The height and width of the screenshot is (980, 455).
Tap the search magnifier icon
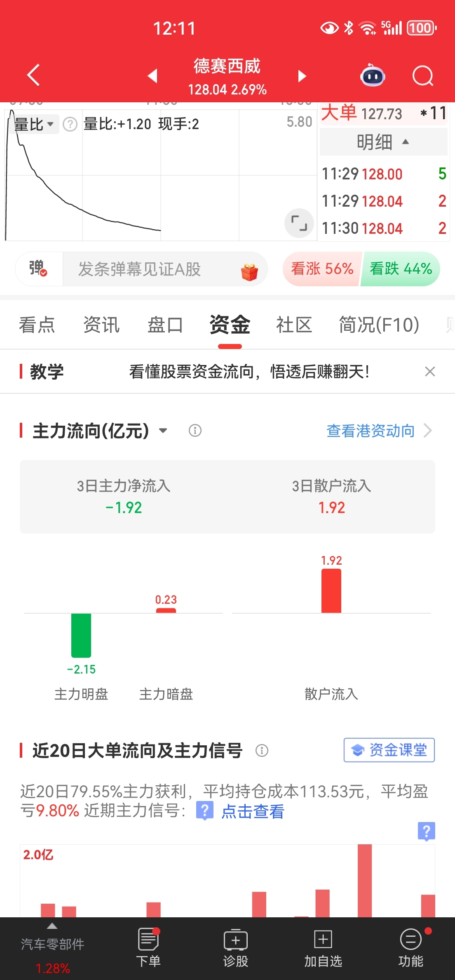coord(423,76)
